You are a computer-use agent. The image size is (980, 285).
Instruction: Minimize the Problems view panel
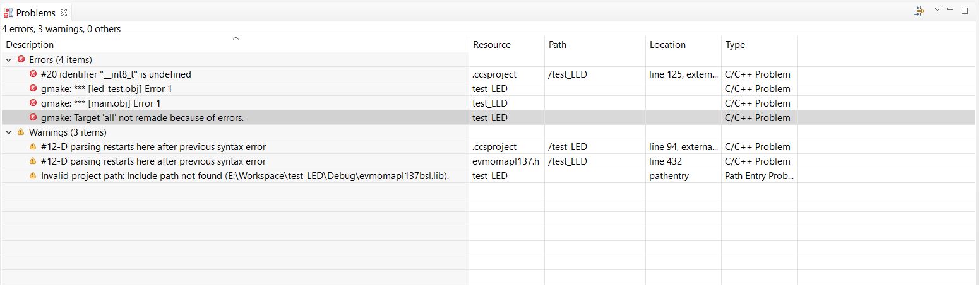[950, 9]
